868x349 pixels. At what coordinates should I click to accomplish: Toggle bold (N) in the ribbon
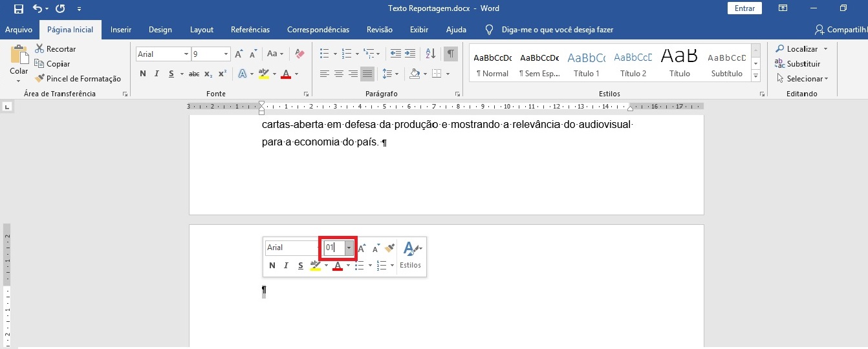click(x=142, y=74)
